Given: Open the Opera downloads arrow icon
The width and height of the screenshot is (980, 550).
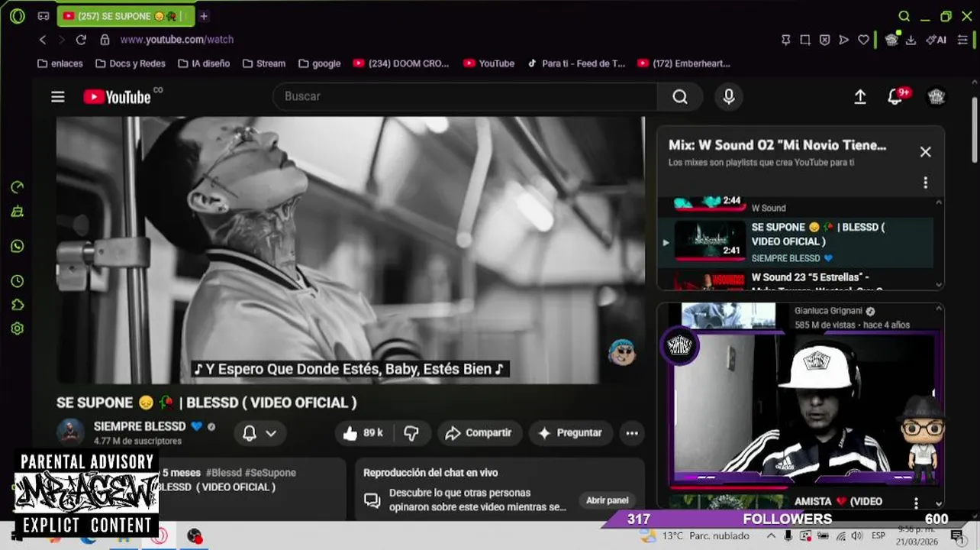Looking at the screenshot, I should tap(911, 40).
